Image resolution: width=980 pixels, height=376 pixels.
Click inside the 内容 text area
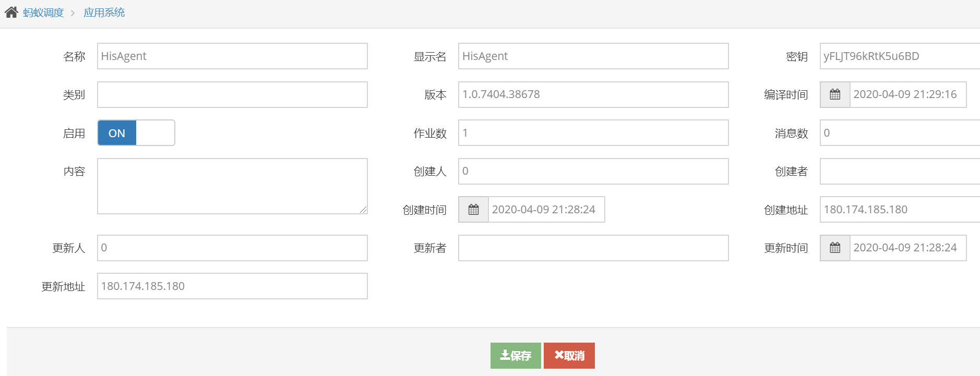pos(232,186)
